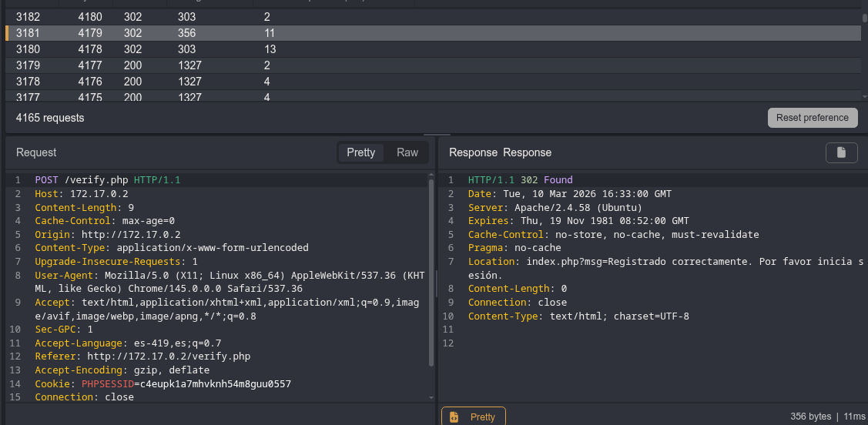868x425 pixels.
Task: Click the Referer header line in request
Action: 142,356
